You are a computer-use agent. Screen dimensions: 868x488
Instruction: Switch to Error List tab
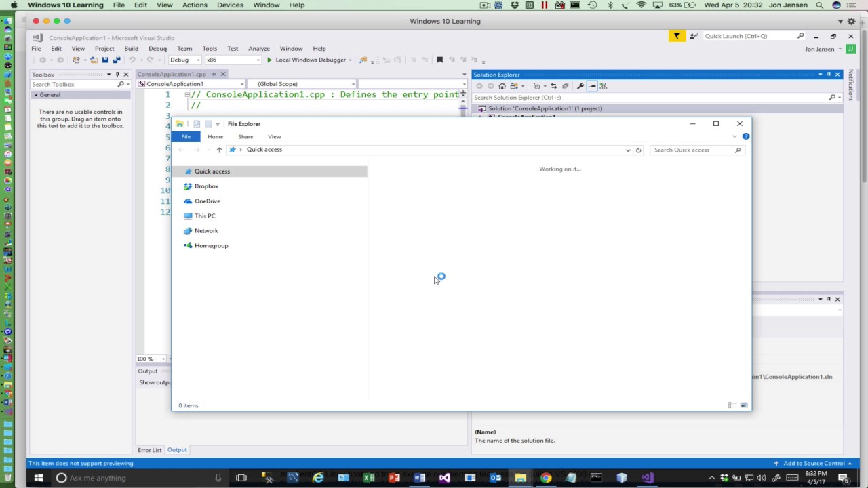click(150, 450)
